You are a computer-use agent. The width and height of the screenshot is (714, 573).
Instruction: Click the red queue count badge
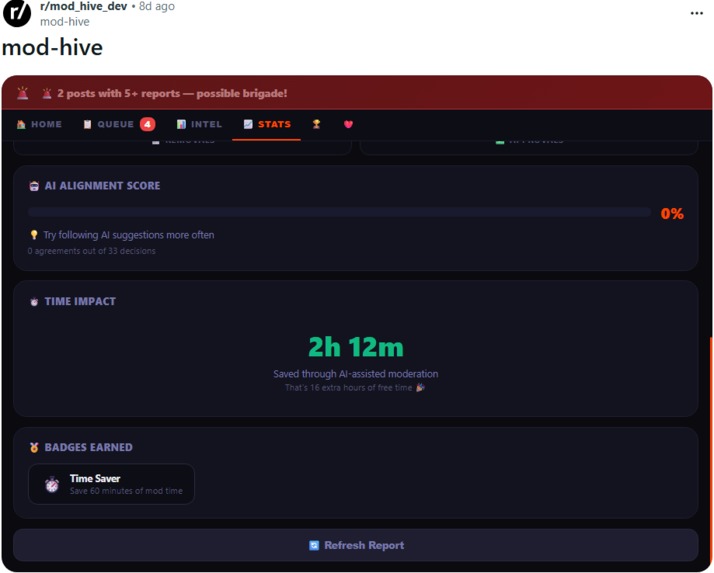tap(148, 124)
